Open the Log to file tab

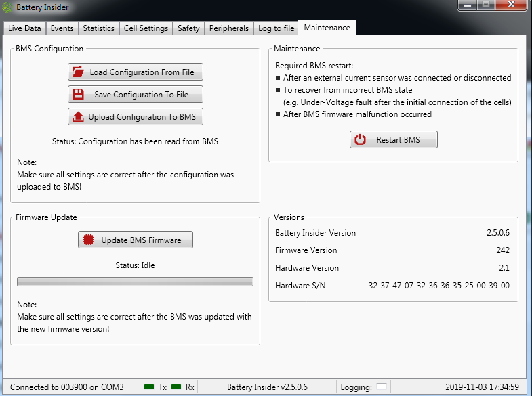pyautogui.click(x=276, y=28)
